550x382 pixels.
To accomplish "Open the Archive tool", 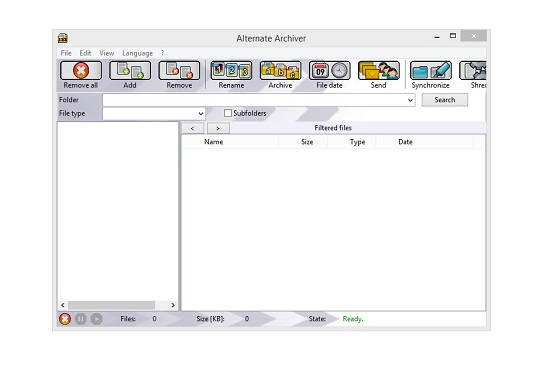I will click(x=280, y=71).
